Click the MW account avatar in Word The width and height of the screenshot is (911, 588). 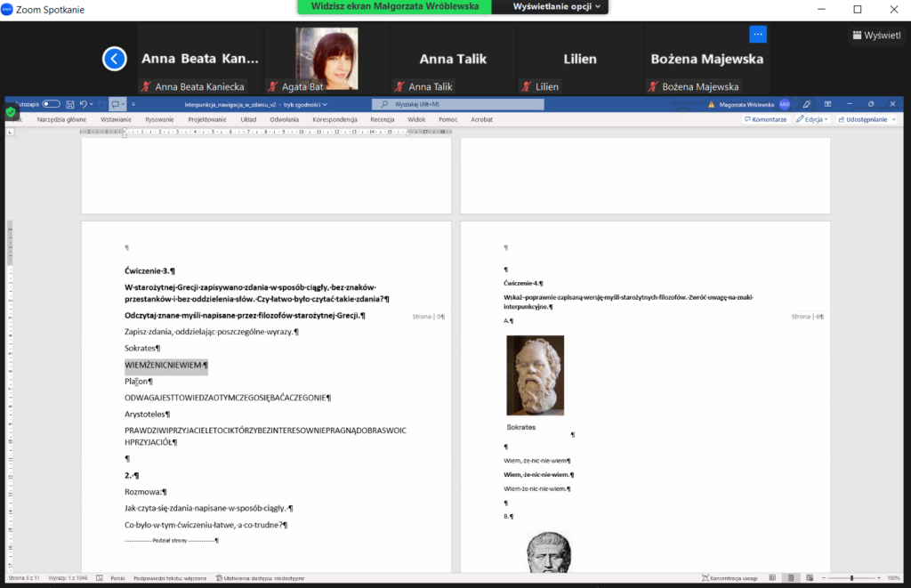coord(785,104)
